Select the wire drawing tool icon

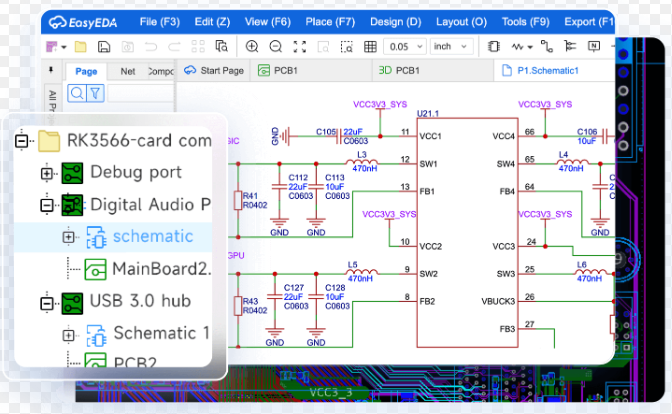546,46
